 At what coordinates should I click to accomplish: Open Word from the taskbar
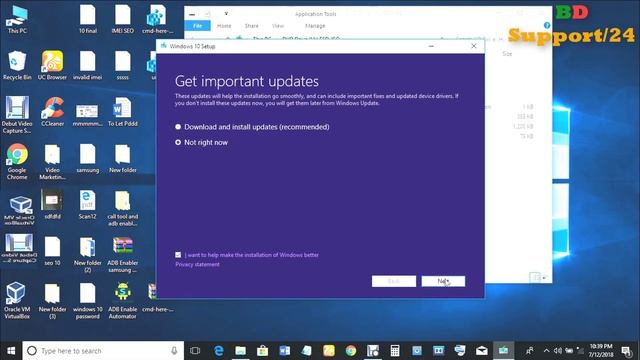coord(284,351)
